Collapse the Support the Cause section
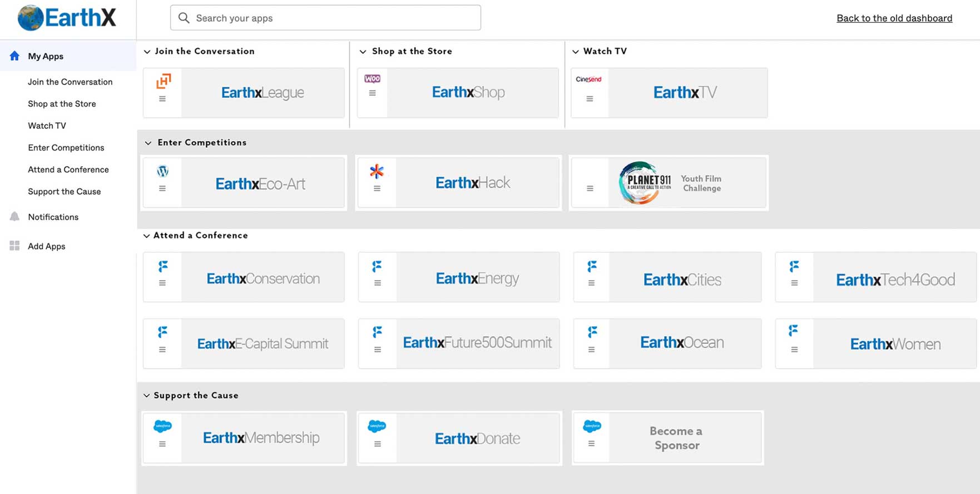The width and height of the screenshot is (980, 494). [146, 396]
